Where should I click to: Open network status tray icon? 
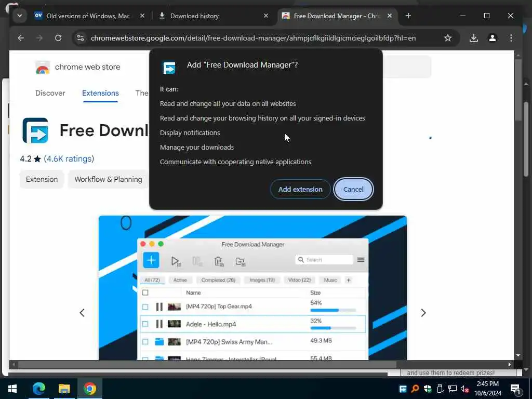(453, 389)
